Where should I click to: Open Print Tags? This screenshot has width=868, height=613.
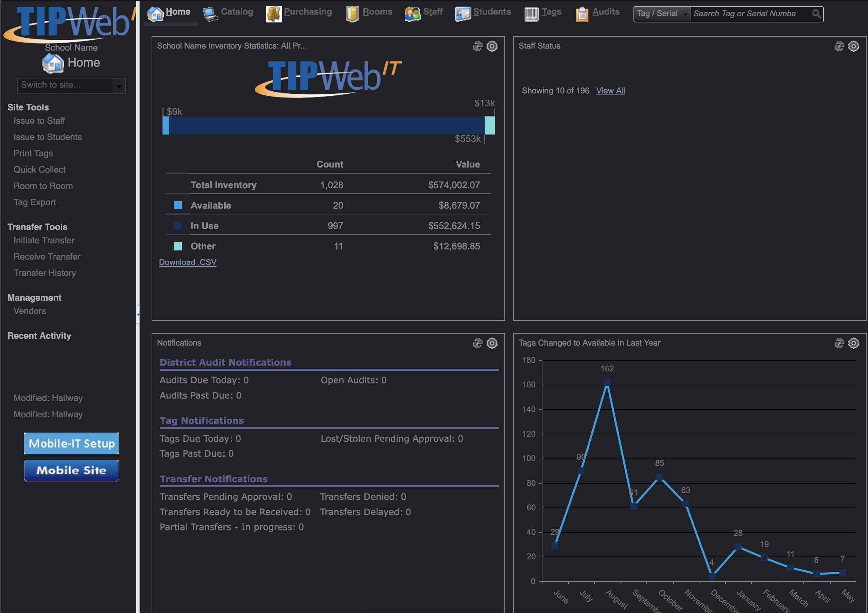[x=33, y=154]
